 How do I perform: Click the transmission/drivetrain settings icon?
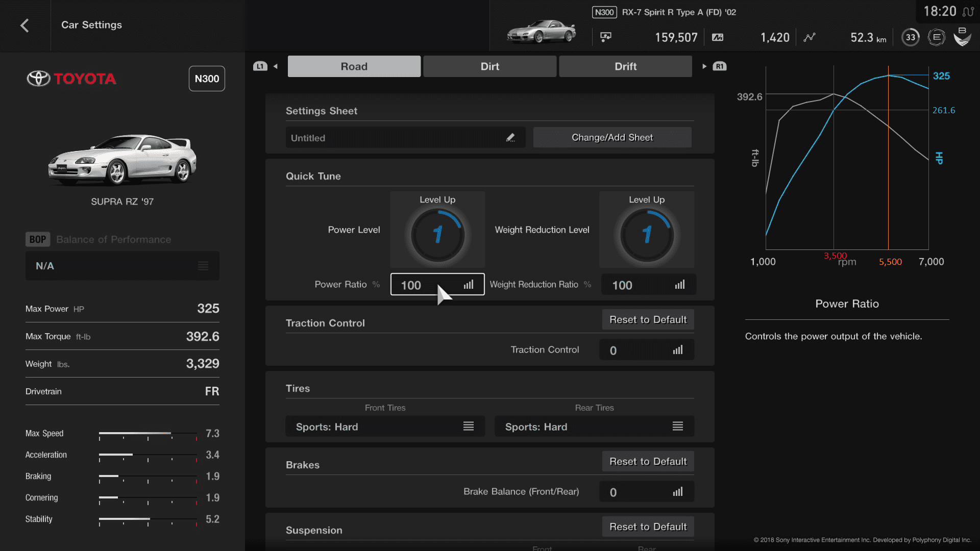coord(605,37)
